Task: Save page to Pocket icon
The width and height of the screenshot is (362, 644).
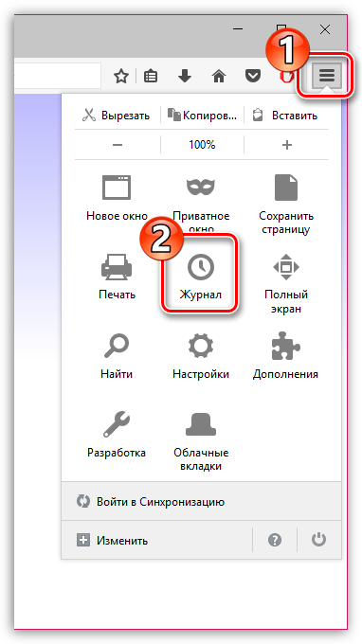Action: point(252,76)
